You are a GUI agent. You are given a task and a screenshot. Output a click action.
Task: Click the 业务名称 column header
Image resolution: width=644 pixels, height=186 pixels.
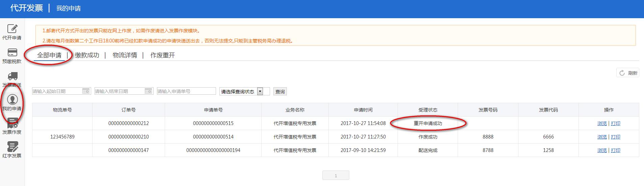click(x=295, y=110)
